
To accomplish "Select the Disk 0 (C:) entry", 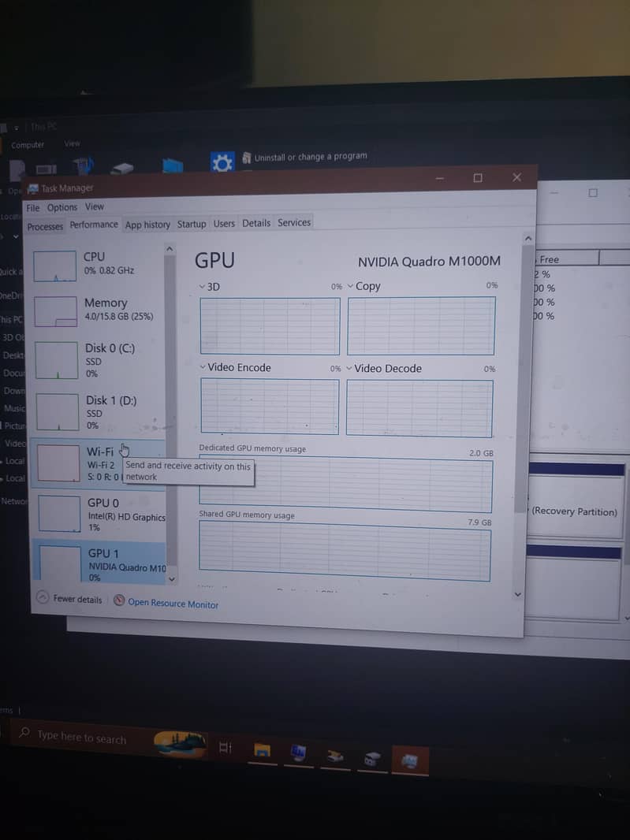I will coord(98,361).
